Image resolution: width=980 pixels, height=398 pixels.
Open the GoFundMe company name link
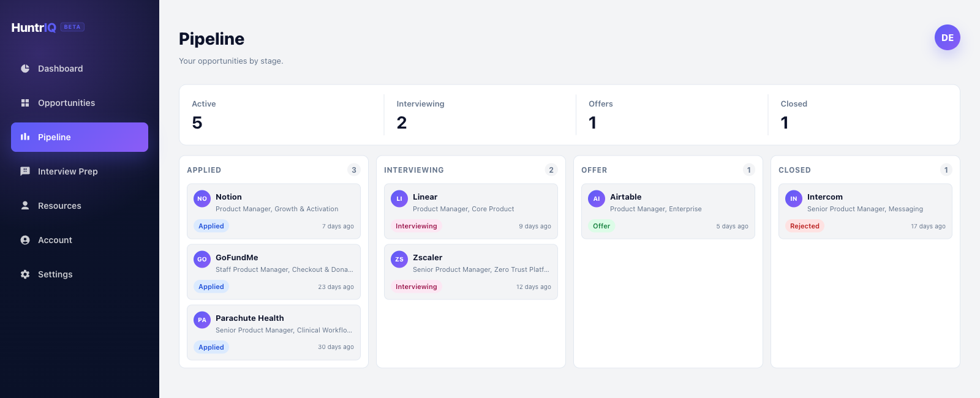[x=236, y=257]
